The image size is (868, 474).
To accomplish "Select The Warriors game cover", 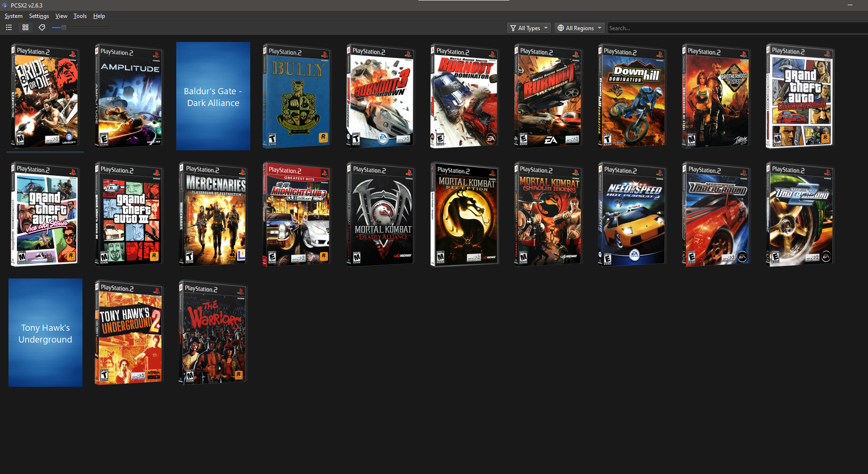I will 213,333.
